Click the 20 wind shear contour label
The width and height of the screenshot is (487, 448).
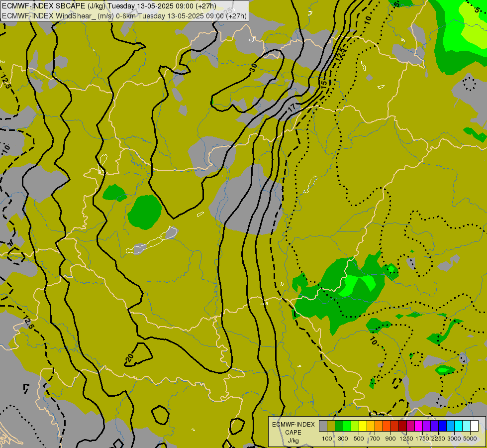coord(130,358)
